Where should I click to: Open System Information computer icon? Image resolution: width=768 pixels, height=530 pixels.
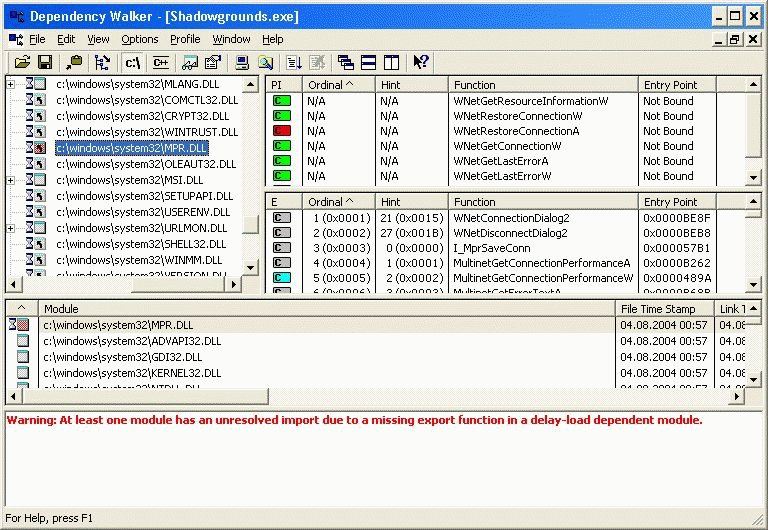tap(242, 62)
